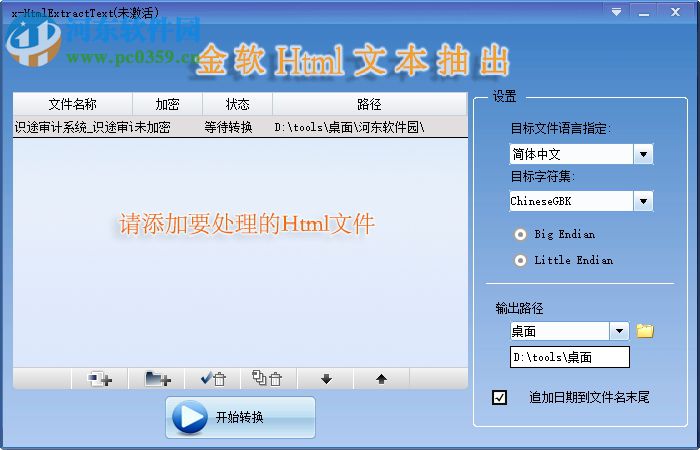
Task: Click 等待转换 status cell
Action: tap(228, 128)
